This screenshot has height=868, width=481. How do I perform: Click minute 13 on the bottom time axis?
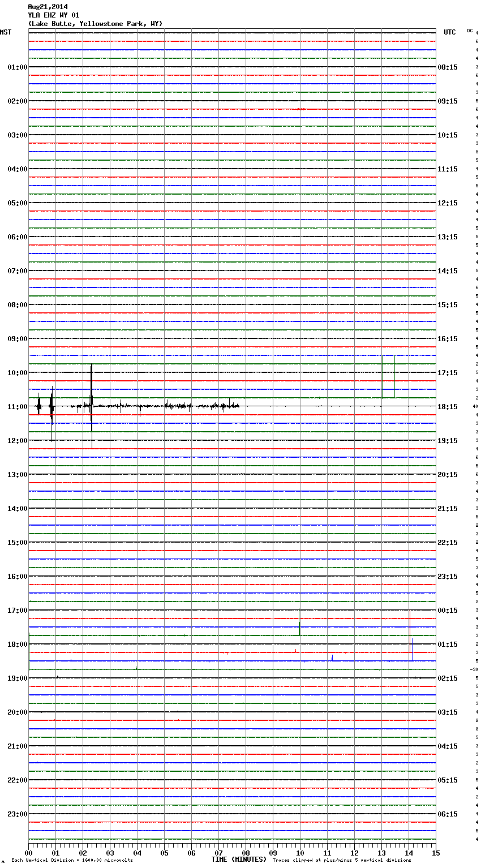(x=381, y=853)
